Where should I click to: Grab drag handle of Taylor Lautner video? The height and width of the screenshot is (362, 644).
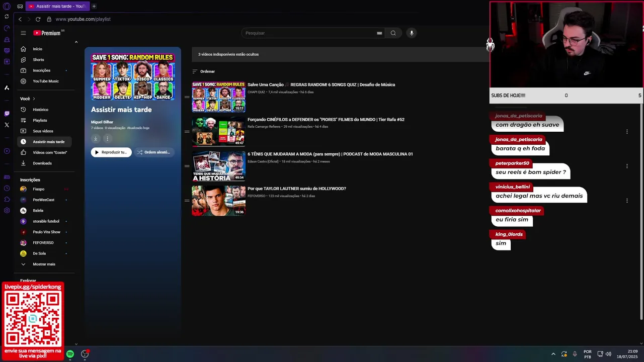(x=187, y=201)
